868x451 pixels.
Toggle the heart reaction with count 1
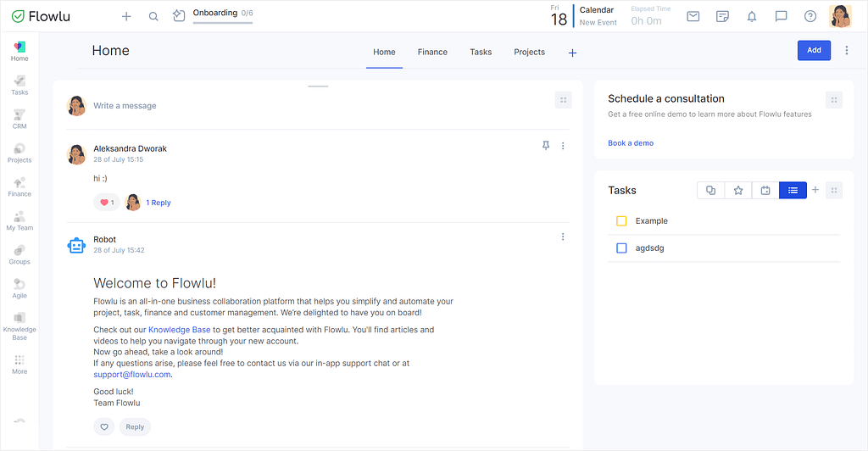click(x=107, y=203)
